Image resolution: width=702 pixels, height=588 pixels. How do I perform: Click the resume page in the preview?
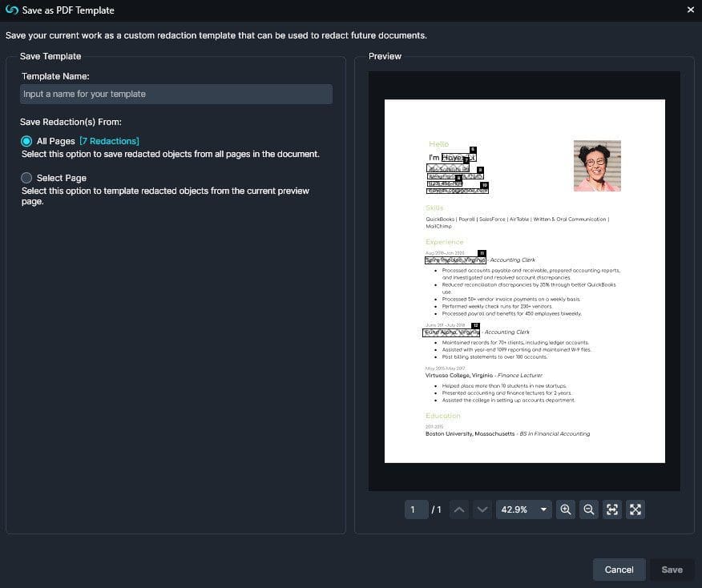tap(525, 280)
